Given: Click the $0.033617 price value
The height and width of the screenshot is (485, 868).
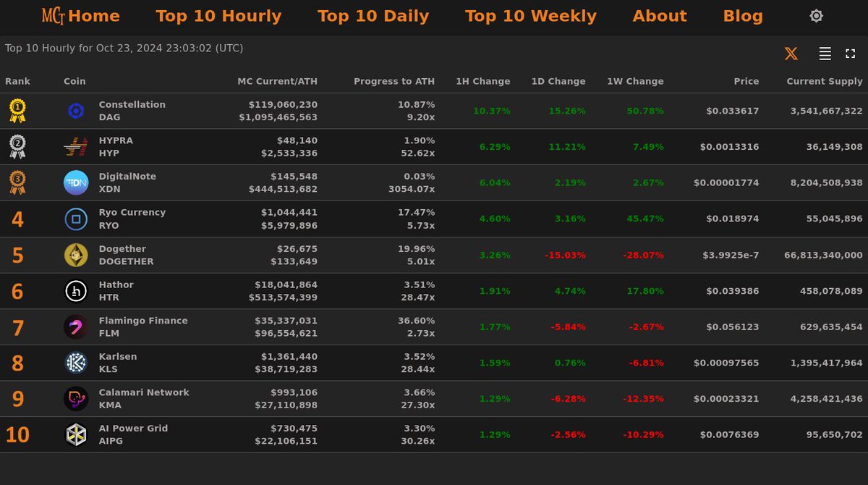Looking at the screenshot, I should click(733, 111).
